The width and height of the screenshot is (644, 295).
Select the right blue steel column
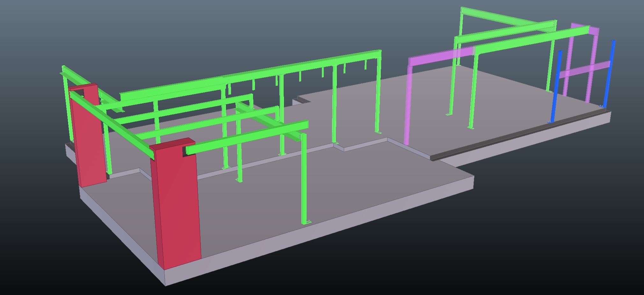(x=608, y=73)
